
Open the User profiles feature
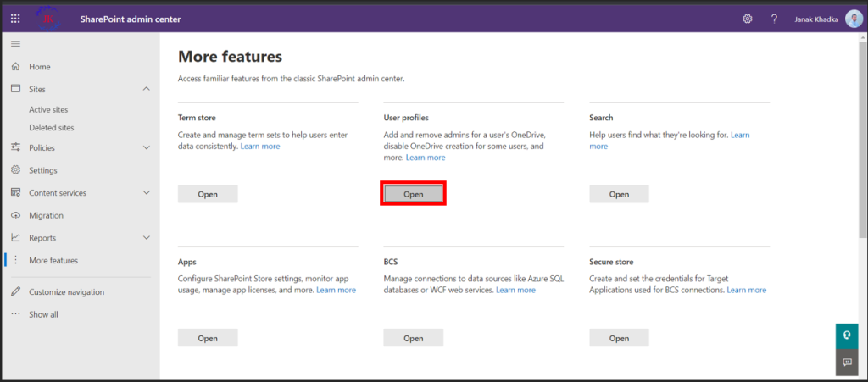(x=414, y=194)
